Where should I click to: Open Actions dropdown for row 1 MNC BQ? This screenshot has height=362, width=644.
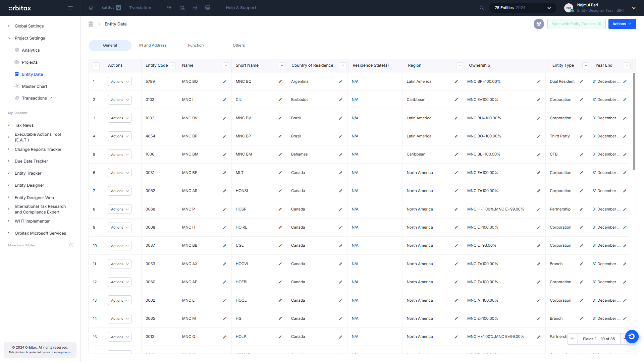120,82
